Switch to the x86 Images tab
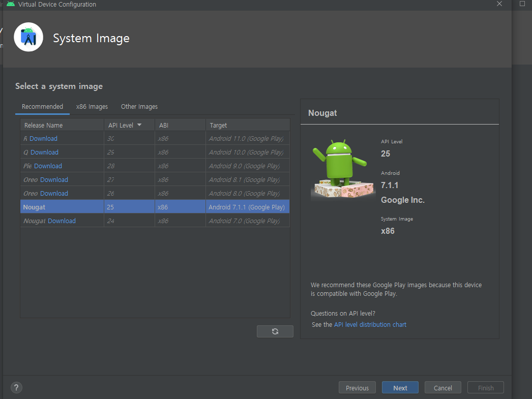The width and height of the screenshot is (532, 399). [92, 106]
